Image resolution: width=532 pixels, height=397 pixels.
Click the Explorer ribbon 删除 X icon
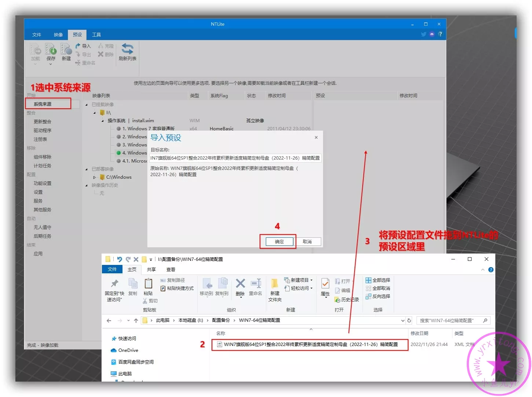[x=240, y=283]
